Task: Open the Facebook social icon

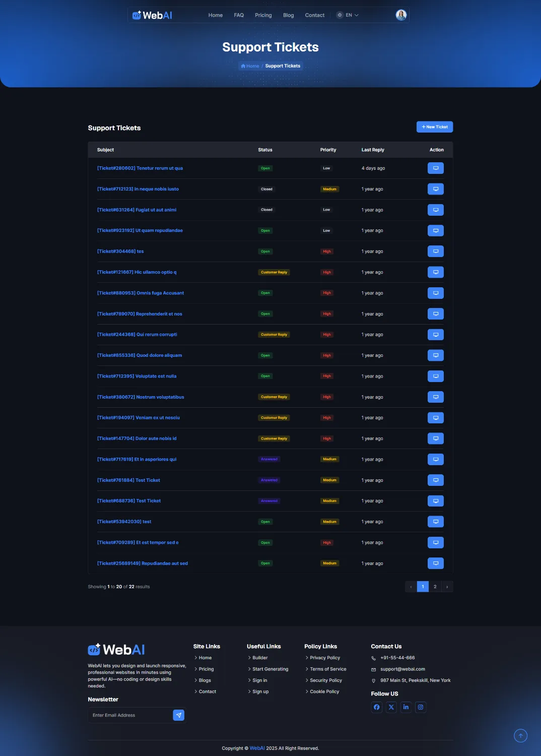Action: click(x=377, y=707)
